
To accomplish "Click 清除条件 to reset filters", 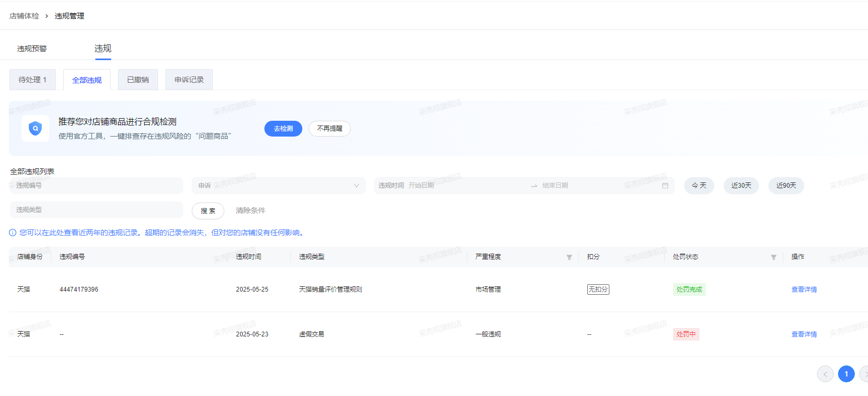I will pyautogui.click(x=251, y=210).
